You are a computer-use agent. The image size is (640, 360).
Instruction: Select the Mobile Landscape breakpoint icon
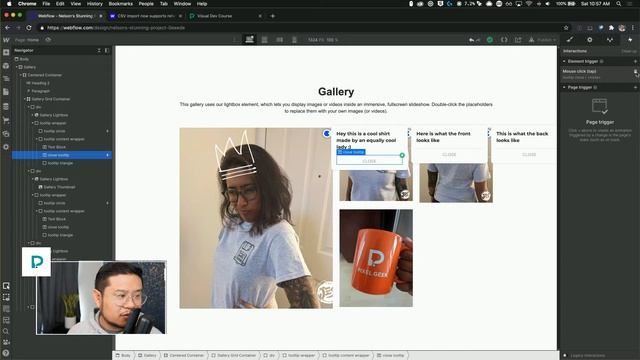tap(280, 40)
